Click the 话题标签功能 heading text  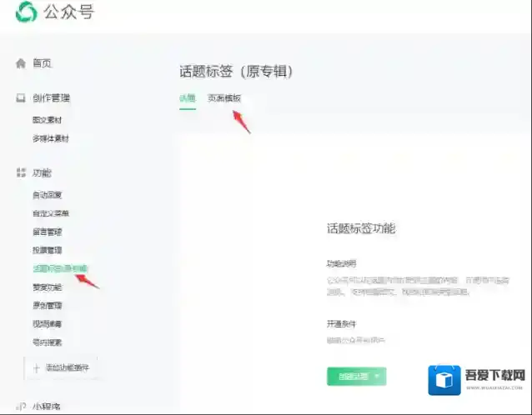[x=361, y=228]
